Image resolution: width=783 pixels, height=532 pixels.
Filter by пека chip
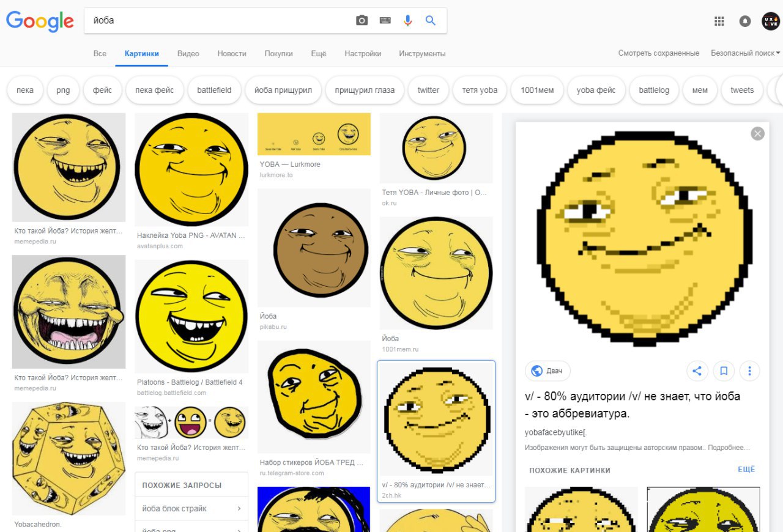[x=25, y=90]
